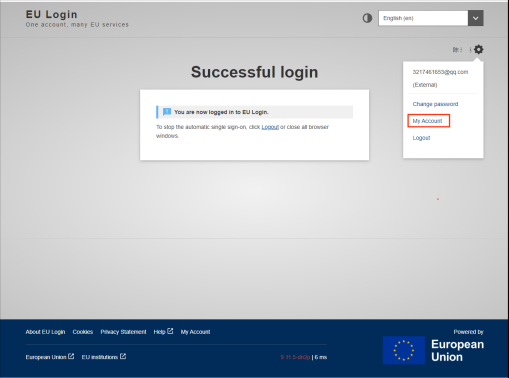
Task: Click the external icon beside EU institutions
Action: (123, 356)
